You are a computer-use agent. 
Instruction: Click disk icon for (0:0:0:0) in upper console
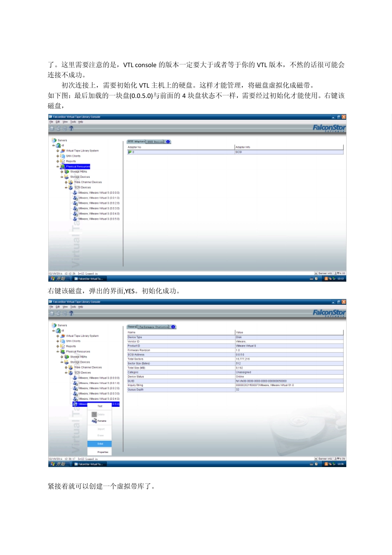coord(75,193)
